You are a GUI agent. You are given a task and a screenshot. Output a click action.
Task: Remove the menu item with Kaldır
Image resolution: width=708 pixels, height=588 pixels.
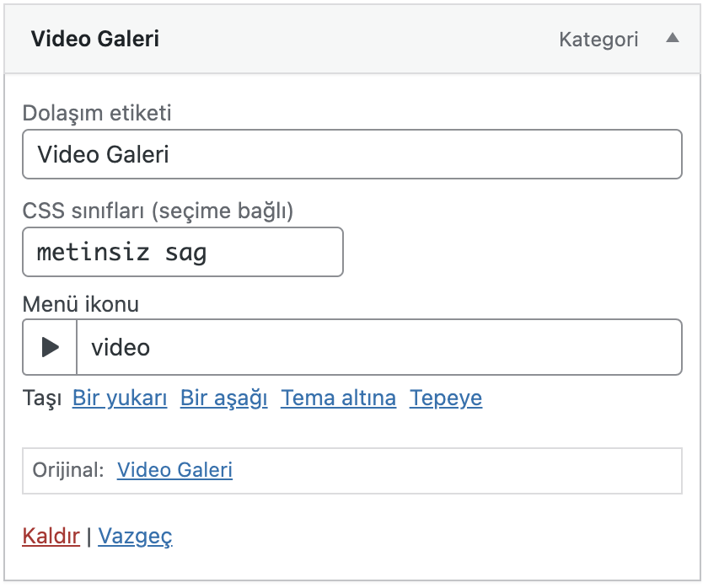click(x=51, y=536)
